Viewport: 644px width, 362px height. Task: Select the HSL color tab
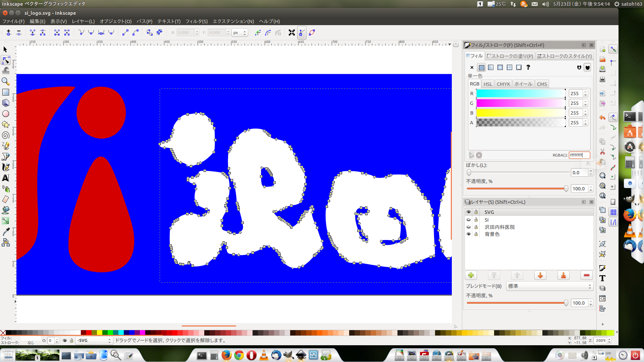(488, 84)
